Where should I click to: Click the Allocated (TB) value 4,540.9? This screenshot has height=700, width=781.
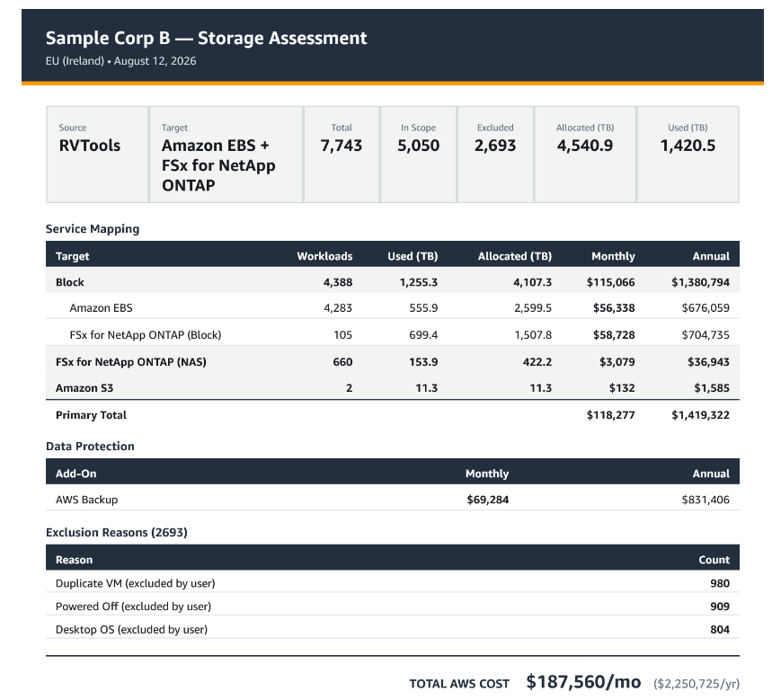point(585,146)
